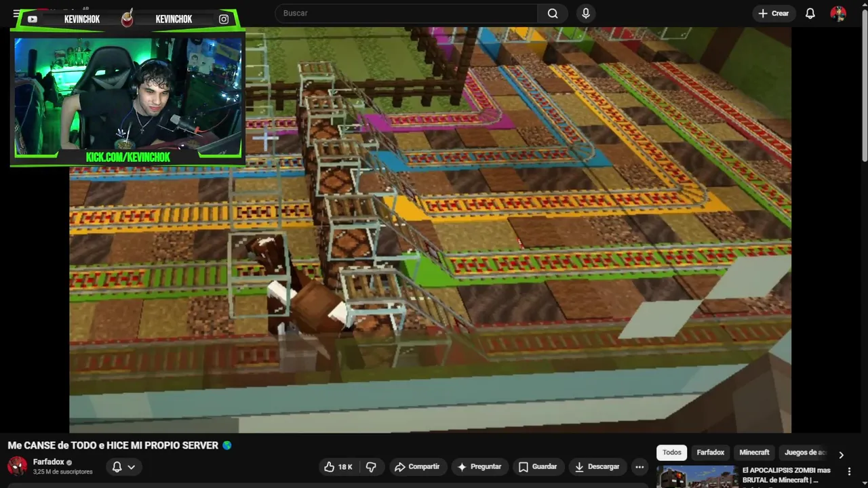Click the 3,25 M de suscriptores text
Viewport: 868px width, 488px height.
pos(62,472)
